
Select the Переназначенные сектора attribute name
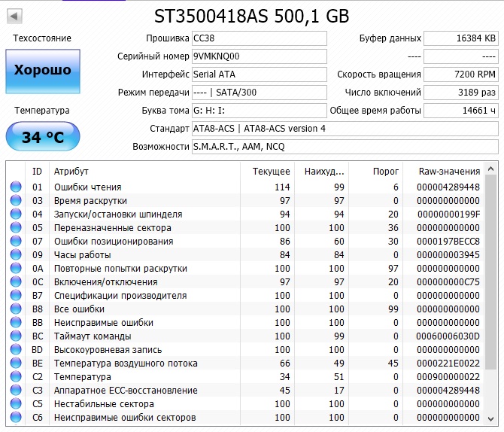pyautogui.click(x=113, y=228)
